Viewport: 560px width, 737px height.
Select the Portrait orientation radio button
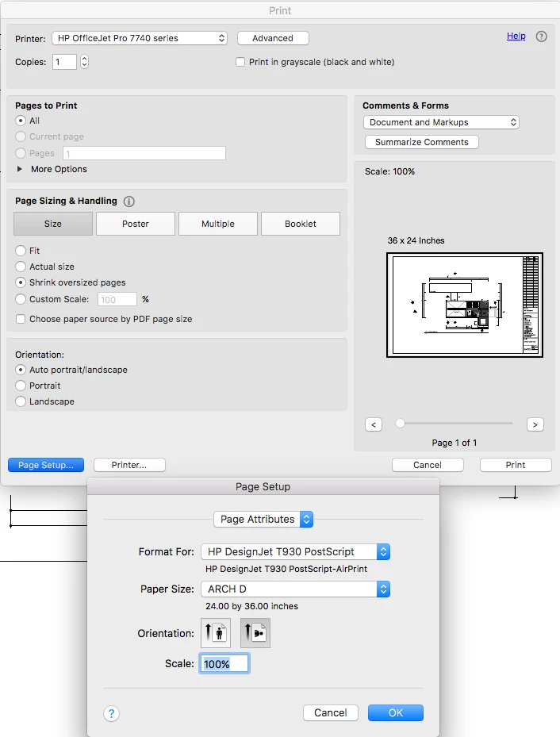point(21,386)
